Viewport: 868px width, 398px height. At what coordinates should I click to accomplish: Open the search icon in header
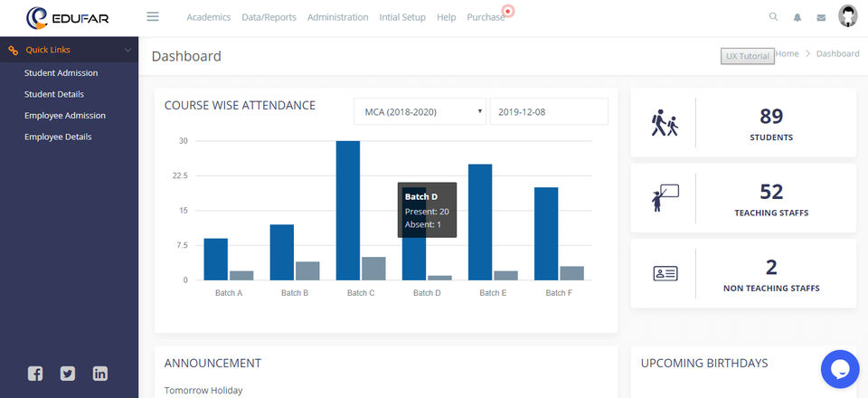pos(773,17)
